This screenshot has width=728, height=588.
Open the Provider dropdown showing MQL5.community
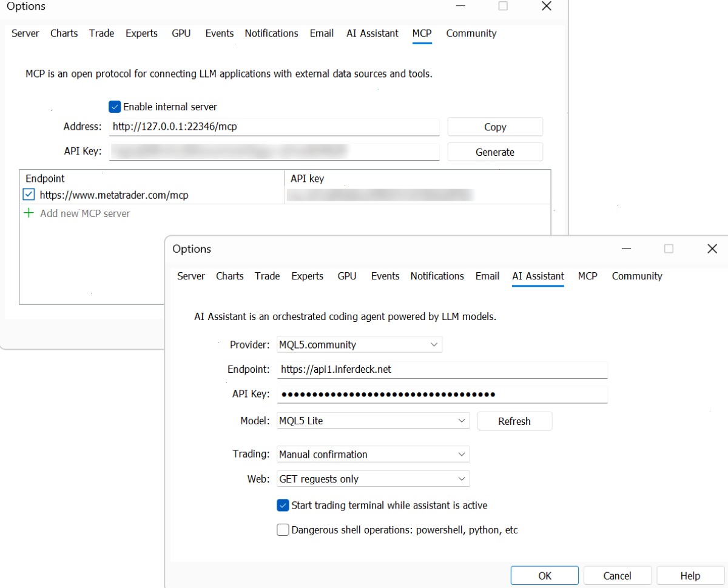pyautogui.click(x=359, y=344)
